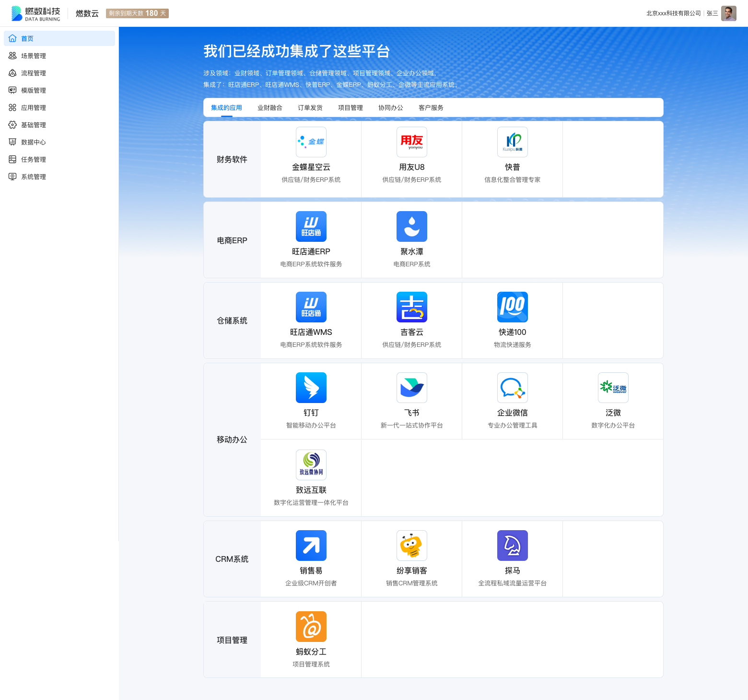This screenshot has width=748, height=700.
Task: Open 数据中心 menu item
Action: click(59, 142)
